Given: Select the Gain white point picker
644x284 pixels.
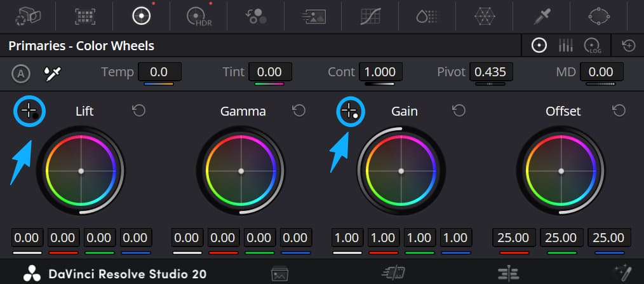Looking at the screenshot, I should point(351,111).
